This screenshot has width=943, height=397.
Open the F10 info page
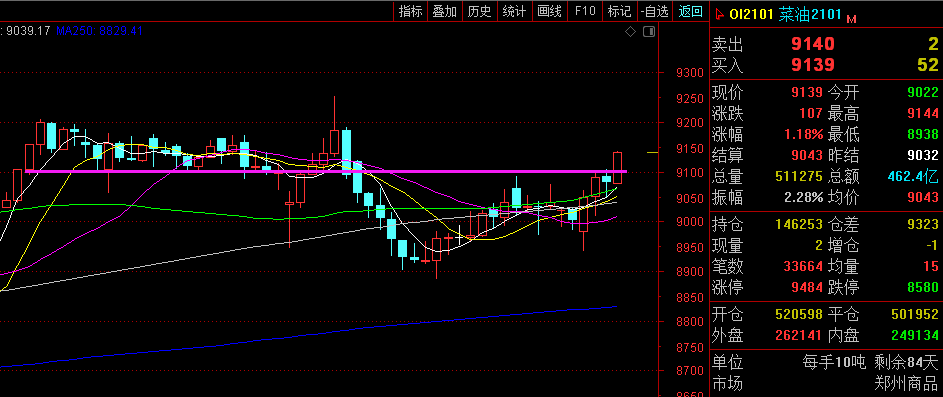(585, 11)
